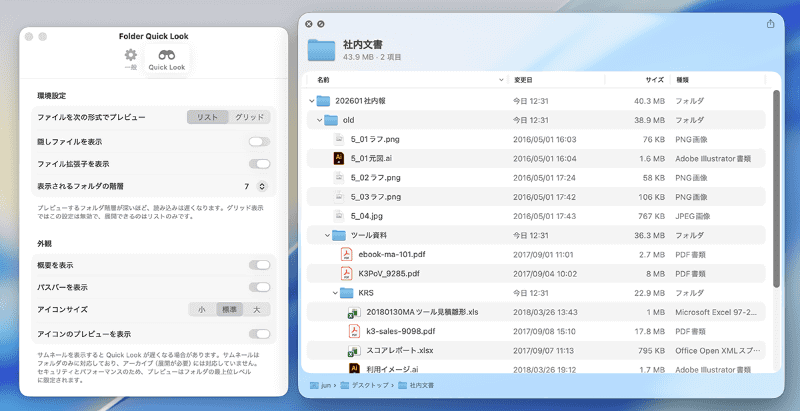Click PDF icon of k3-sales-9098.pdf

pyautogui.click(x=355, y=331)
